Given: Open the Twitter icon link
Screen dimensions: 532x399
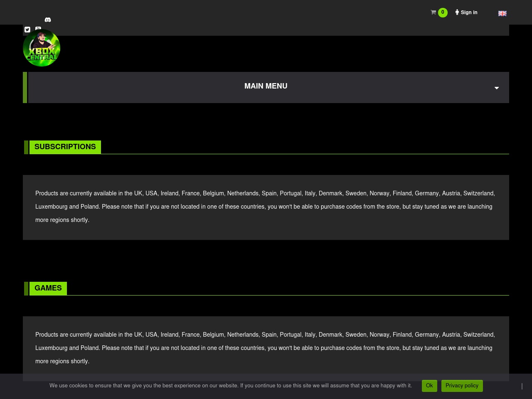Looking at the screenshot, I should pyautogui.click(x=27, y=30).
